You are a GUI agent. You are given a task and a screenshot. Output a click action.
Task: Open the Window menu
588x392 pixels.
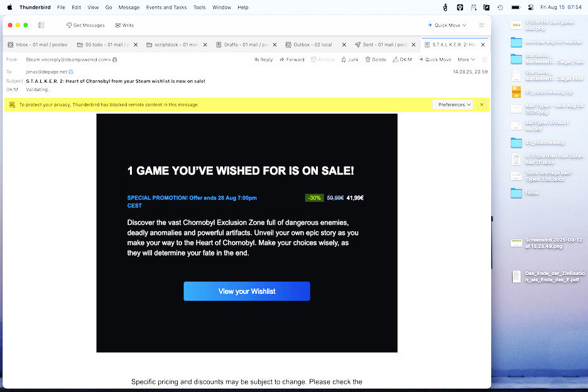[x=222, y=7]
